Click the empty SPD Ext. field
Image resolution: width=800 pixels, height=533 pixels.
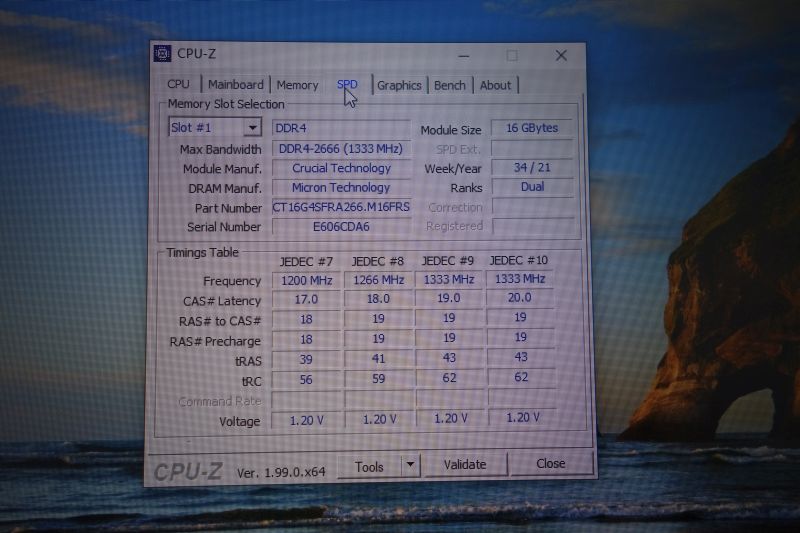(x=532, y=148)
